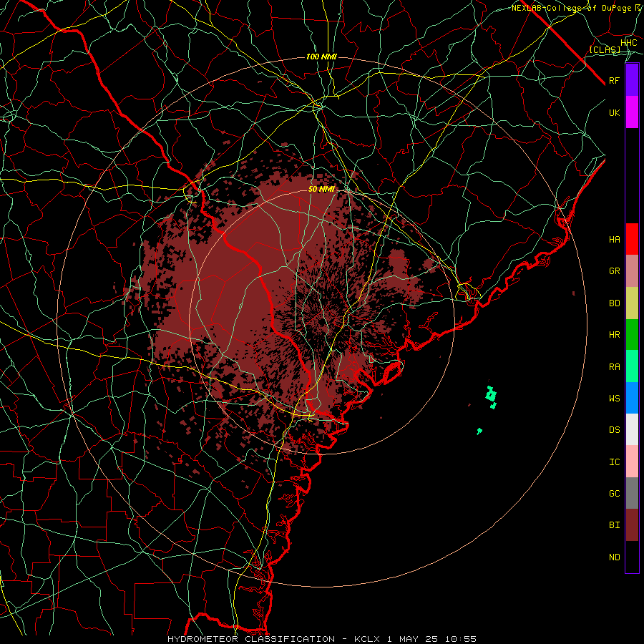Click the HHC product label

[629, 43]
